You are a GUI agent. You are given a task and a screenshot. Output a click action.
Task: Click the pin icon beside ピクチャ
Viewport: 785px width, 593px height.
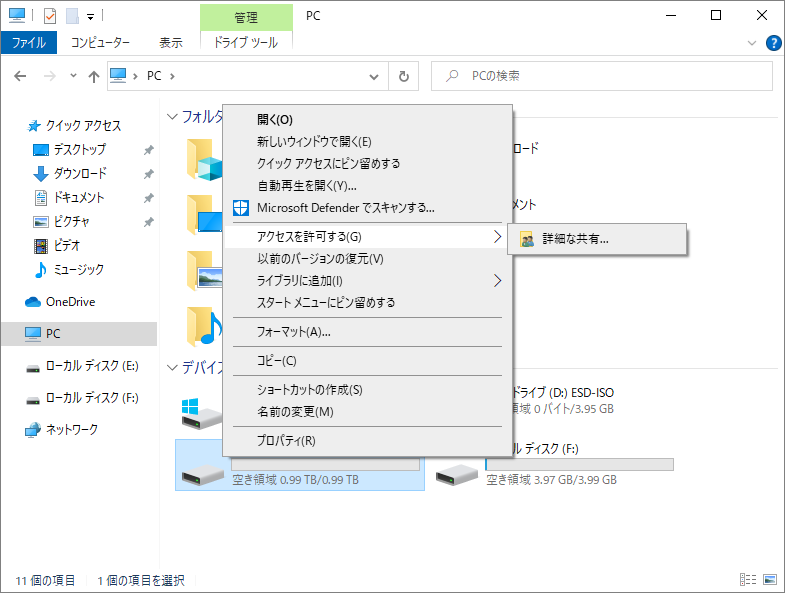click(x=149, y=222)
